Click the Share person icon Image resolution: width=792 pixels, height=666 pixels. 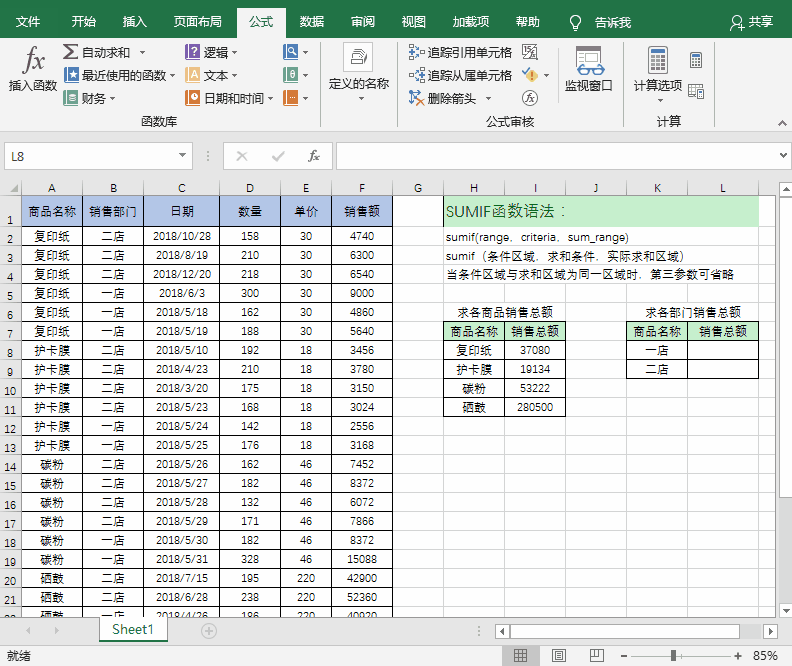(x=737, y=22)
